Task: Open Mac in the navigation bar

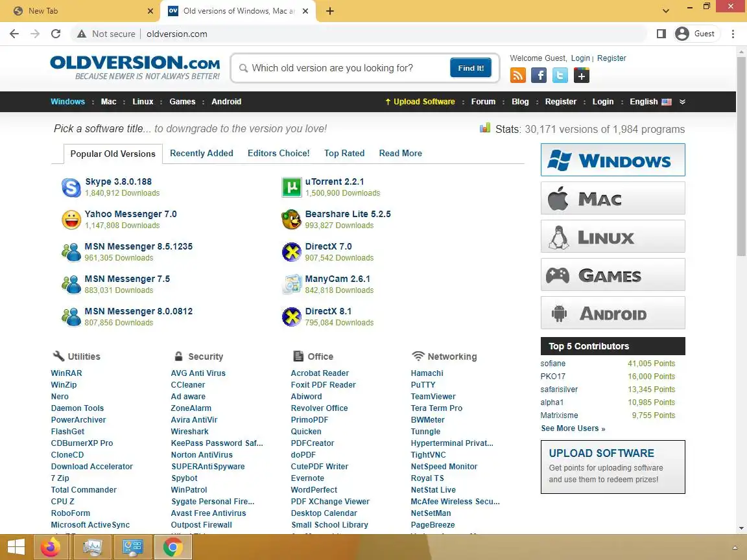Action: [109, 101]
